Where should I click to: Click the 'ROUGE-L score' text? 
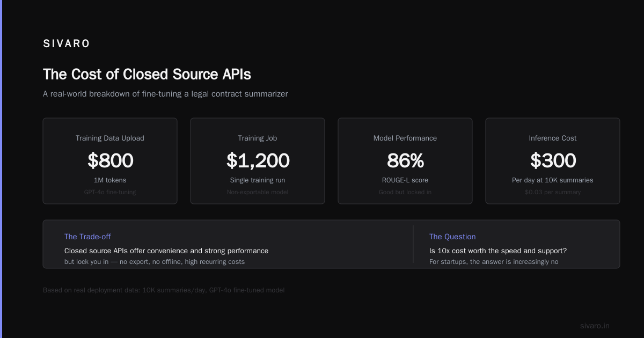pyautogui.click(x=405, y=180)
